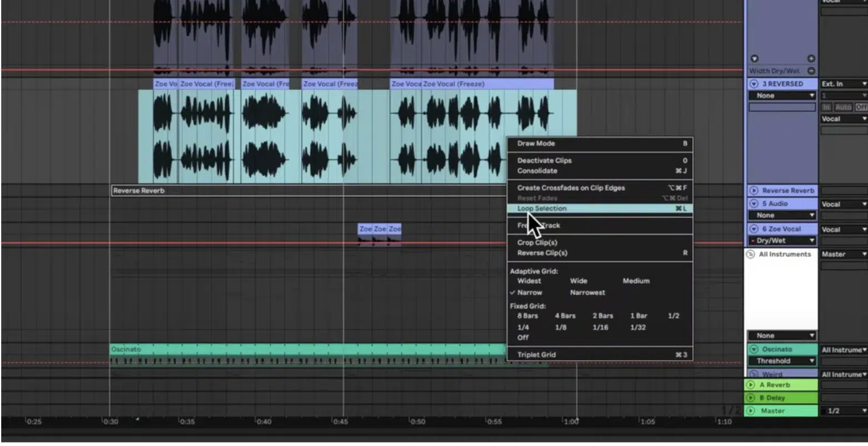Select Create Crossfades on Clip Edges
Screen dimensions: 868x446
pyautogui.click(x=600, y=188)
